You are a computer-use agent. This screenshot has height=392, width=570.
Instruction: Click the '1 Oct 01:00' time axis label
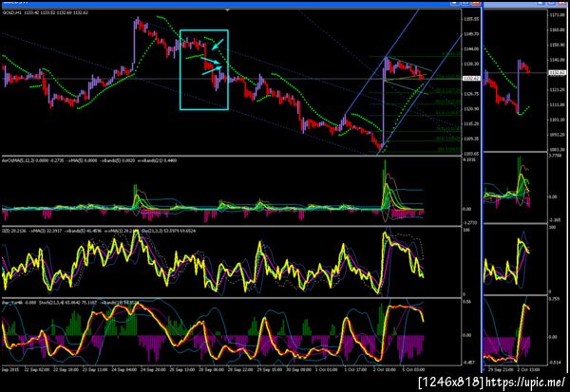click(327, 369)
